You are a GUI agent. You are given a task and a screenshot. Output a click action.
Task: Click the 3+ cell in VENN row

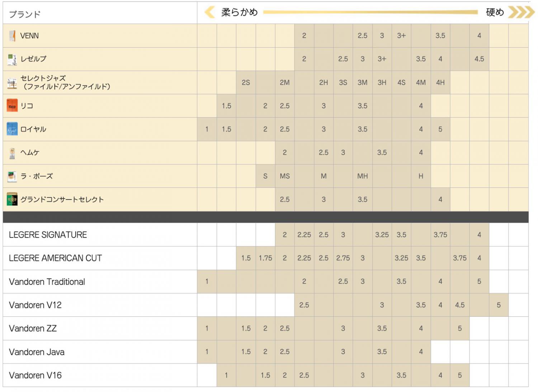[x=401, y=35]
